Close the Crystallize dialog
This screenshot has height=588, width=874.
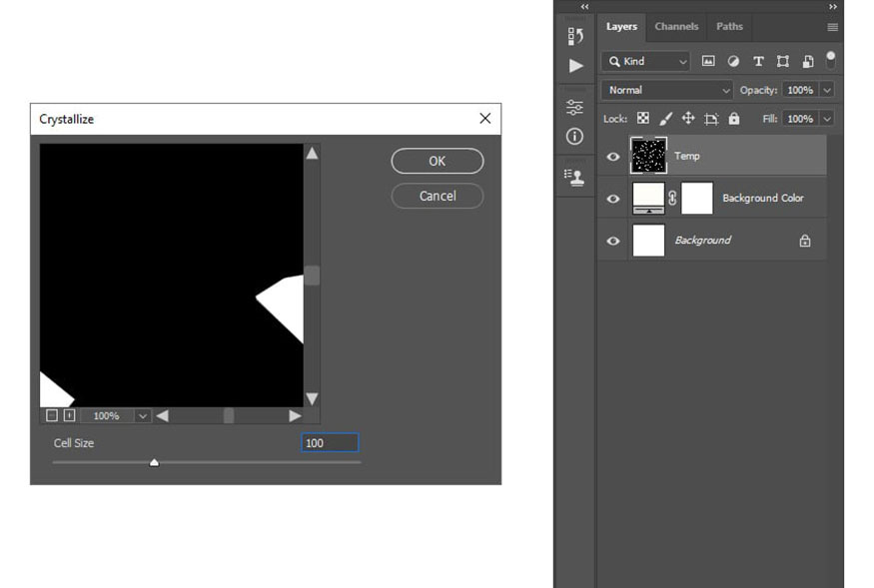coord(484,118)
